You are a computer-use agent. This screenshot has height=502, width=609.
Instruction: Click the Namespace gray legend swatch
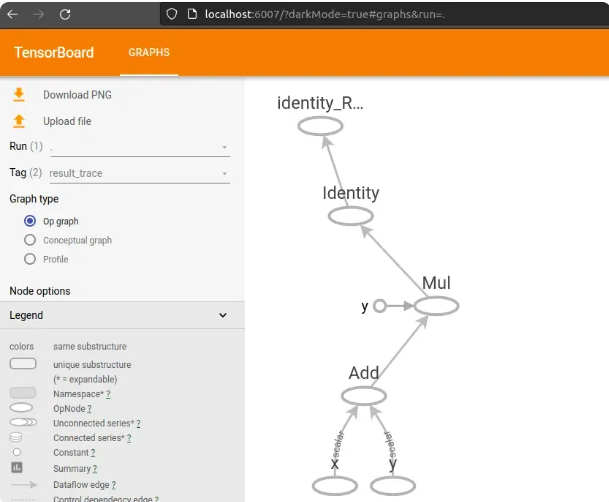pos(23,393)
